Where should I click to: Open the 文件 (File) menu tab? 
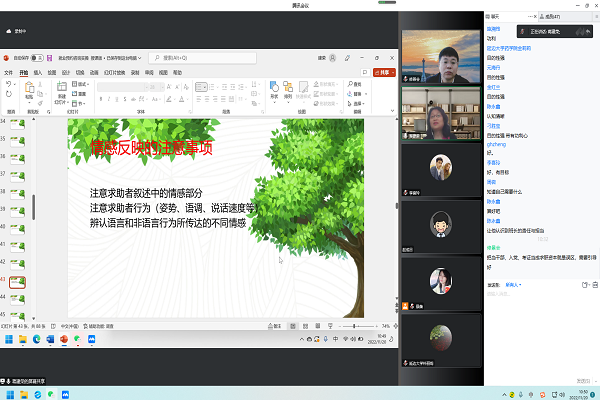click(9, 73)
